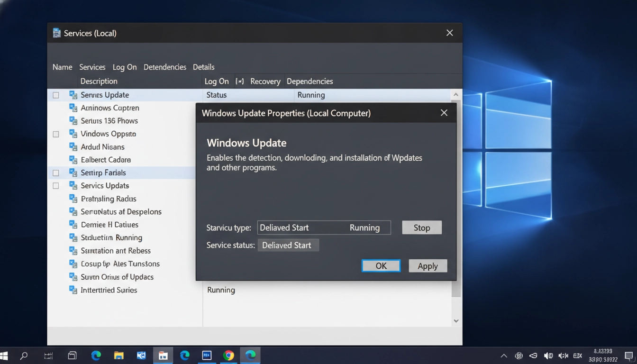Switch to the Recovery tab
637x364 pixels.
[265, 82]
